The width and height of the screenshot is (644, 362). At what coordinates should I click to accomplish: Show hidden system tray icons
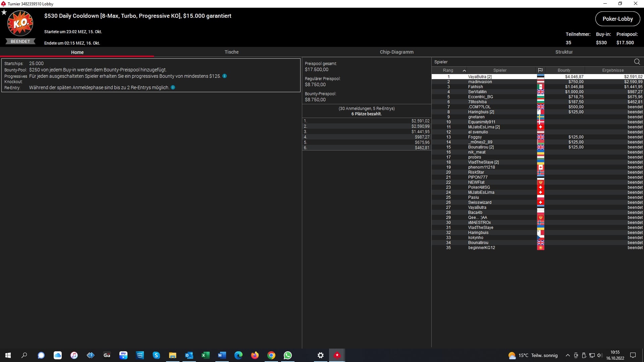tap(568, 355)
